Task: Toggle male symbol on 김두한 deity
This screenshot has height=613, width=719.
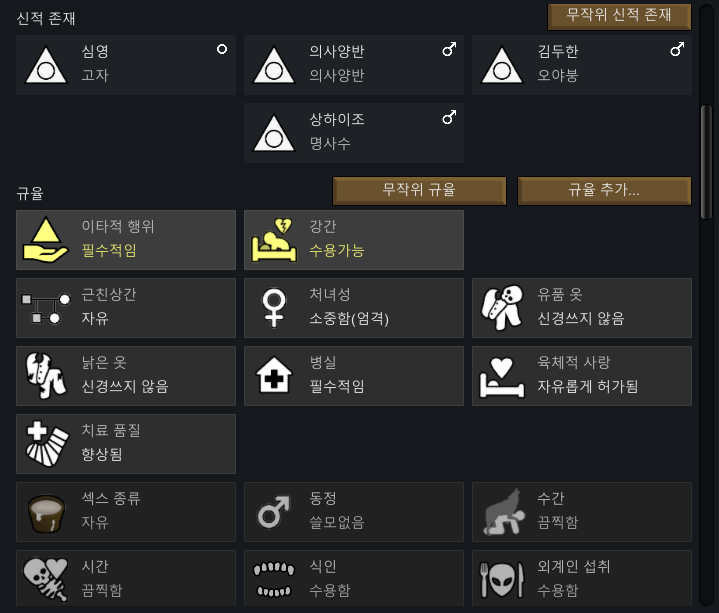Action: [677, 49]
